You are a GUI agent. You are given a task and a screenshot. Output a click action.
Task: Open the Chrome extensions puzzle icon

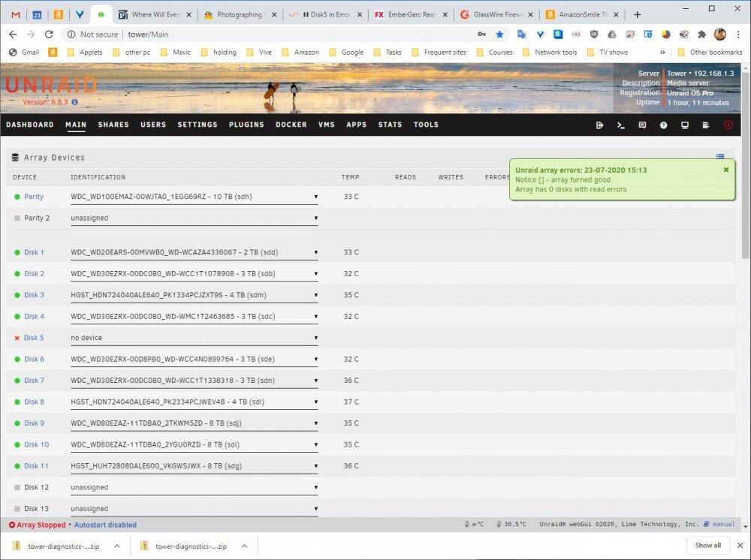(x=702, y=35)
